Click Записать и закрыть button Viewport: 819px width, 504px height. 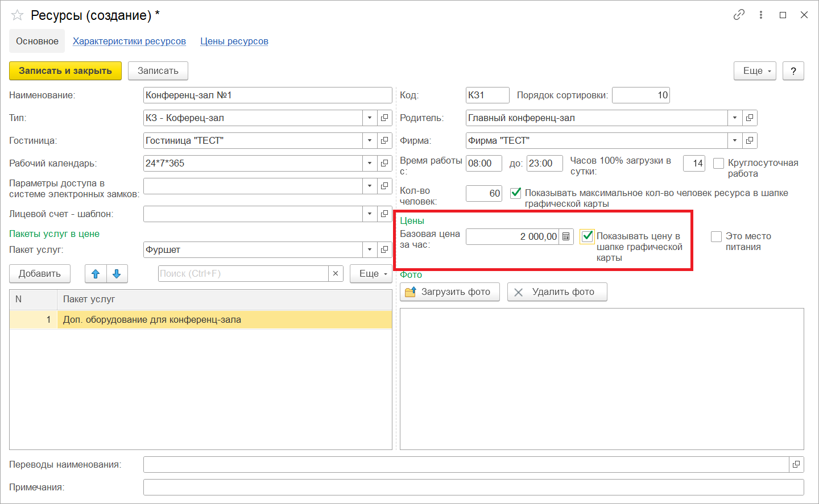65,70
